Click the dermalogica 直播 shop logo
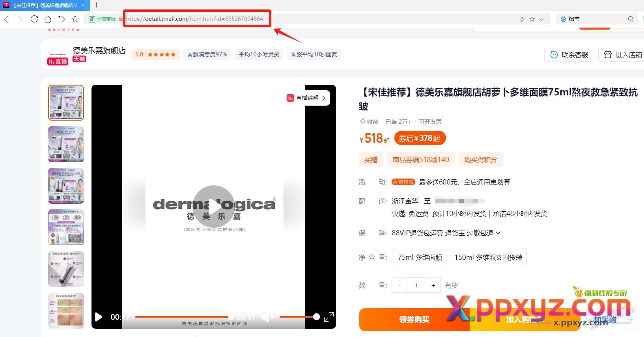The height and width of the screenshot is (337, 644). coord(58,54)
